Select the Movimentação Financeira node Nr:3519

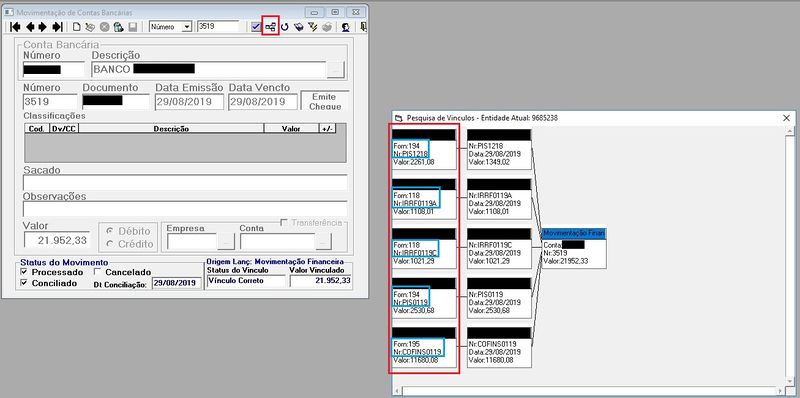(574, 248)
